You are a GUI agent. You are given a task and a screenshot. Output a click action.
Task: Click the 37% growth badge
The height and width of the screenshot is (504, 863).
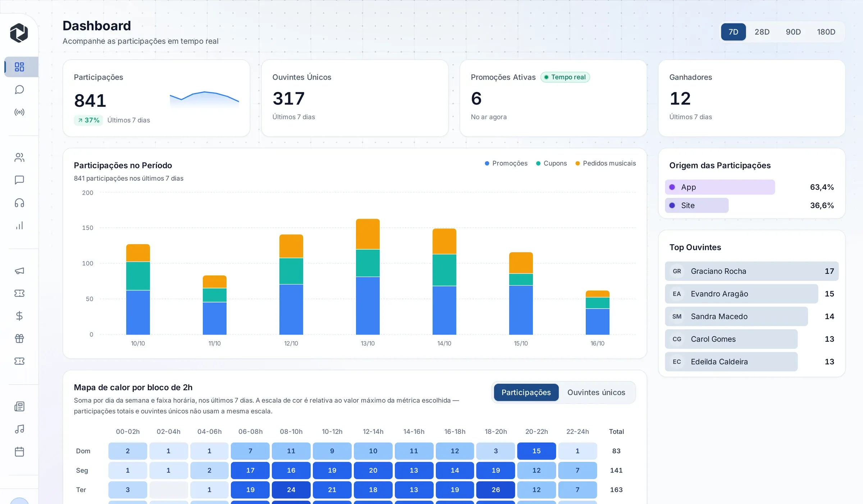88,120
